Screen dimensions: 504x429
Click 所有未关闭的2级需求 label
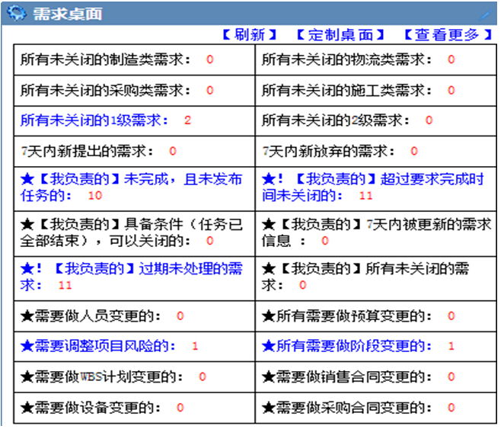pyautogui.click(x=336, y=120)
